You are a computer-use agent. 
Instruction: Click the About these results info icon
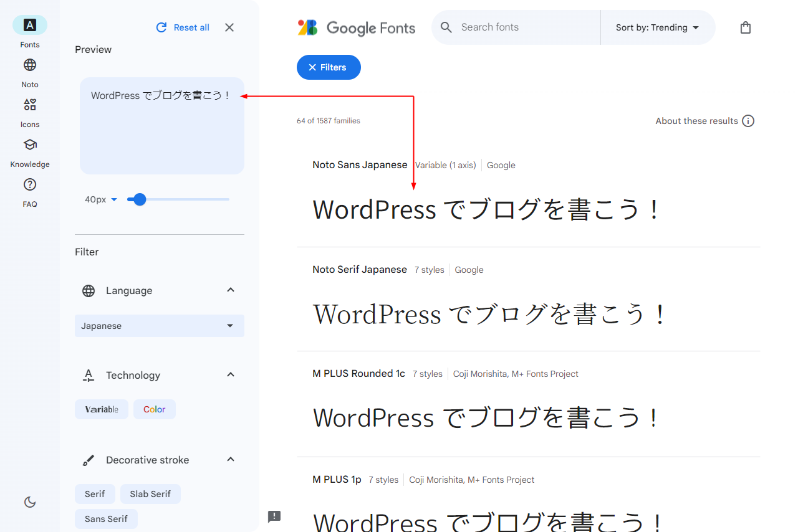click(749, 121)
